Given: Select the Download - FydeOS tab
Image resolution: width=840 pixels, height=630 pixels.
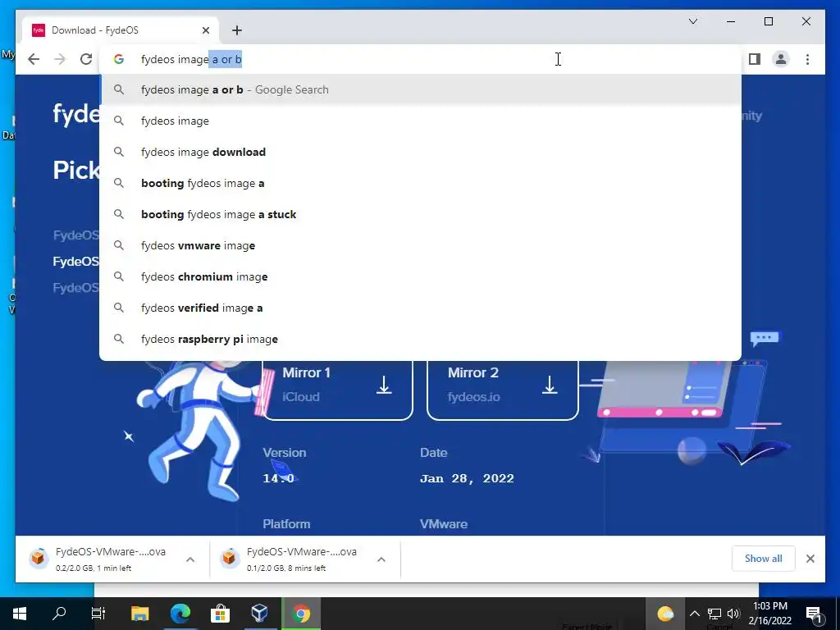Looking at the screenshot, I should pyautogui.click(x=121, y=30).
